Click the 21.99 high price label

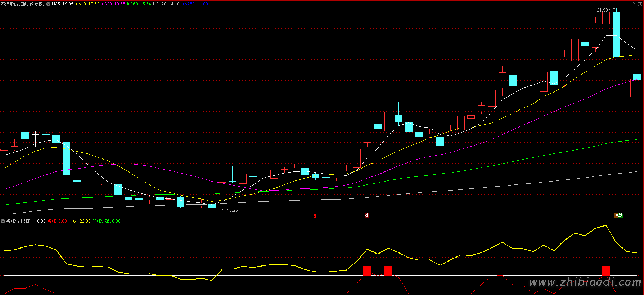(602, 10)
